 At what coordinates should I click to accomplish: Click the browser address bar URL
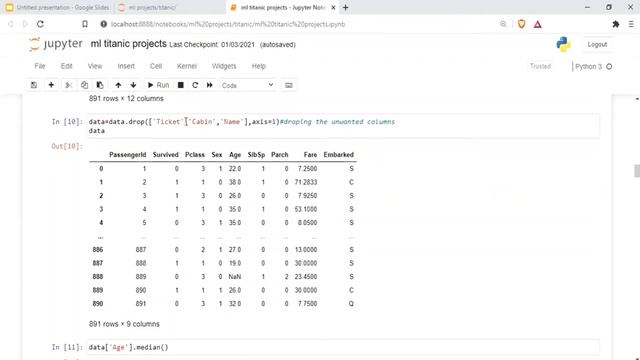[x=228, y=24]
